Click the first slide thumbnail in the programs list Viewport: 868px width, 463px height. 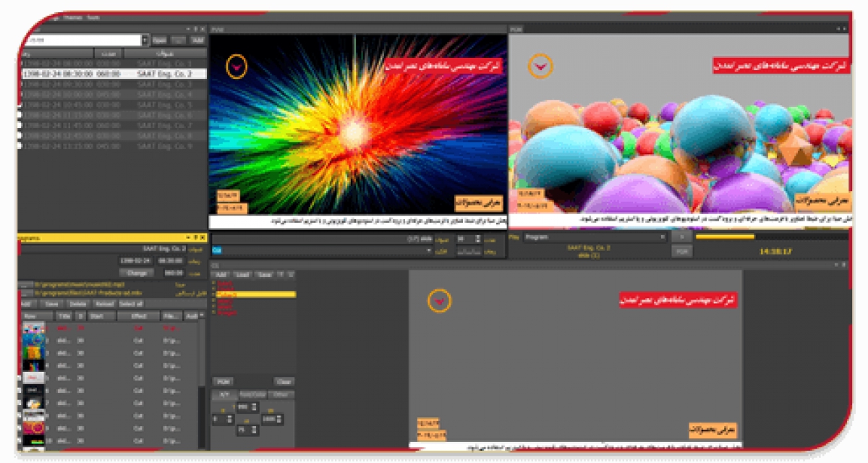click(33, 328)
